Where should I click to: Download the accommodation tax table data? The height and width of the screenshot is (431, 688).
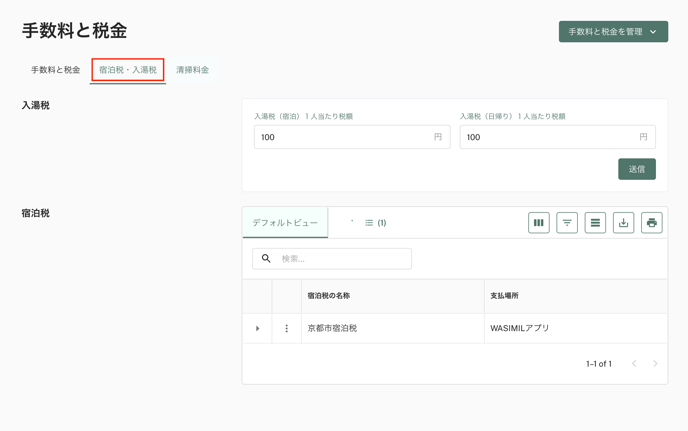(x=623, y=223)
